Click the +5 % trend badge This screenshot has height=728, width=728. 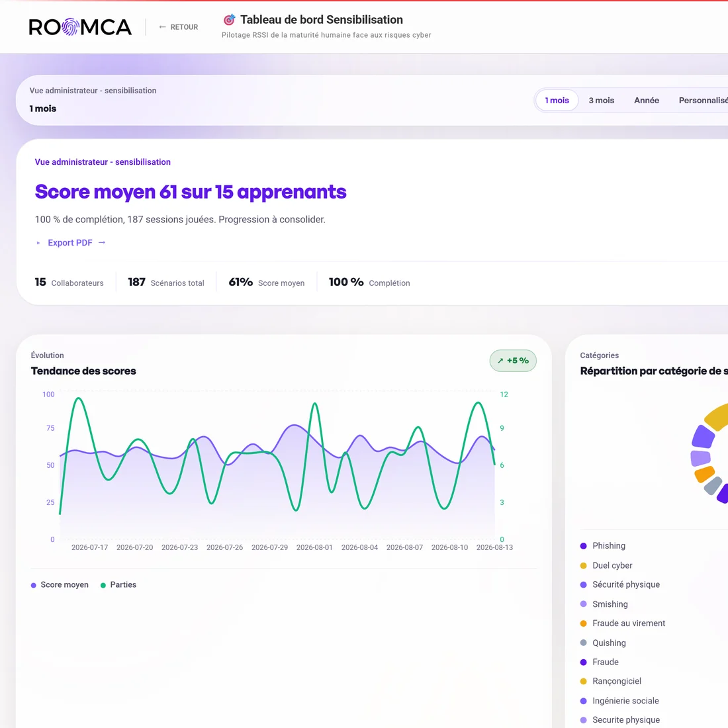click(513, 360)
